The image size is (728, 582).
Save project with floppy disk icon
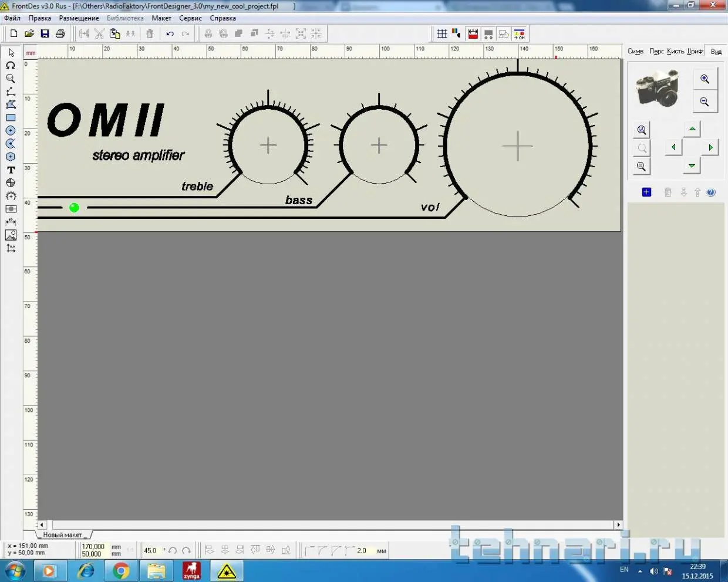coord(45,33)
